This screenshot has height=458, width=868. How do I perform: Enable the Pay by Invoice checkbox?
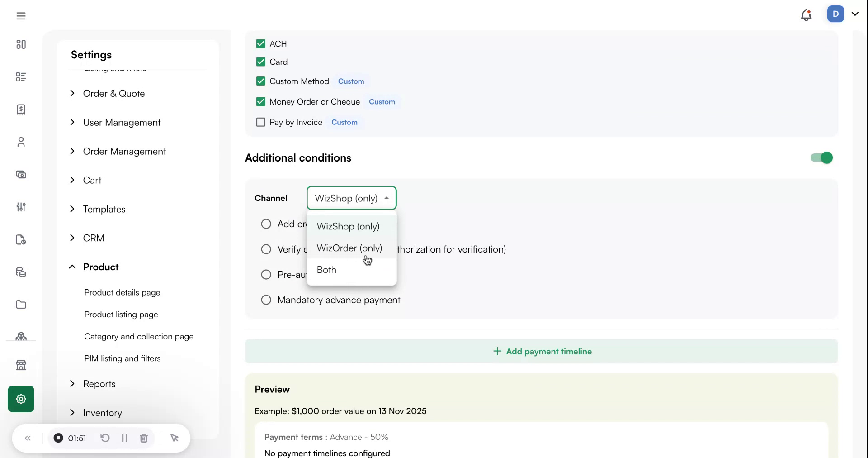tap(260, 122)
